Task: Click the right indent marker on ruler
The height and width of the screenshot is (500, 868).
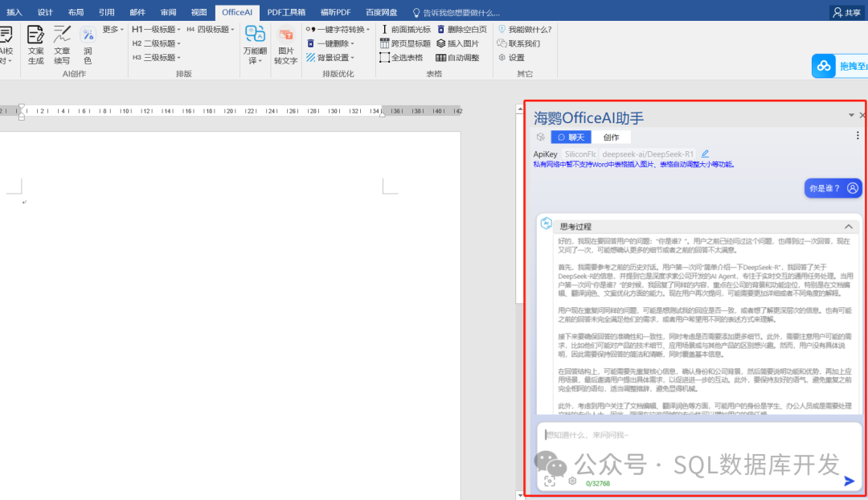Action: click(382, 114)
